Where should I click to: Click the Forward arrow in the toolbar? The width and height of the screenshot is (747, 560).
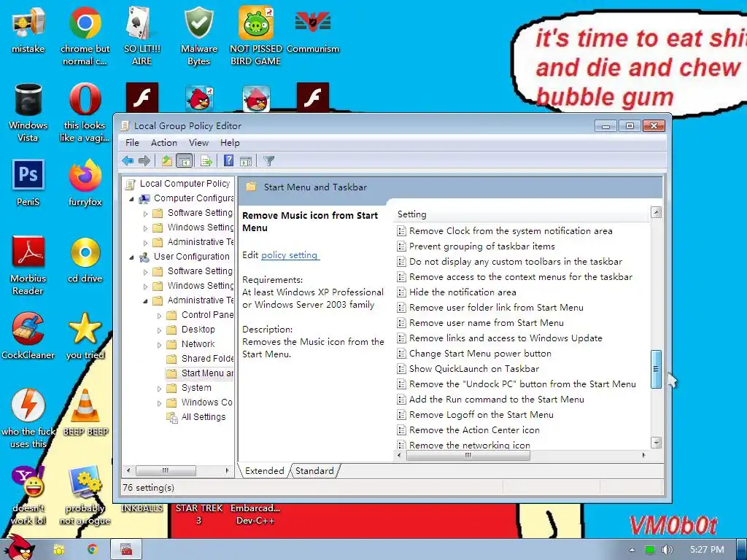[x=144, y=161]
